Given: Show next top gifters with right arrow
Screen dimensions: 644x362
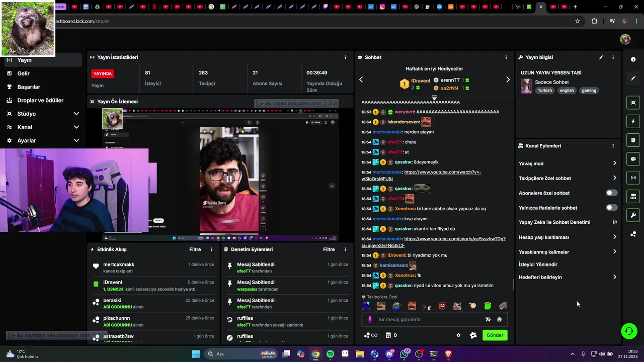Looking at the screenshot, I should (508, 79).
